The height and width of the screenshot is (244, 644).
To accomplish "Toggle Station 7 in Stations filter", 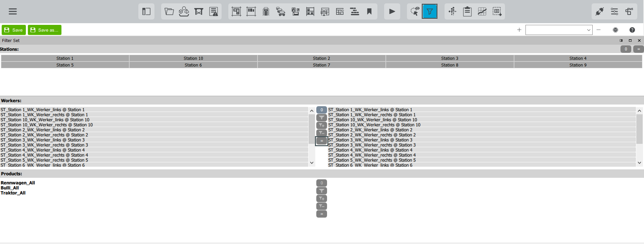I will pyautogui.click(x=321, y=65).
